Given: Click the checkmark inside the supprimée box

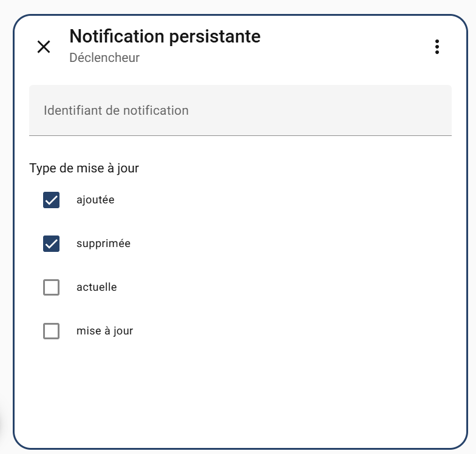Looking at the screenshot, I should click(x=52, y=245).
